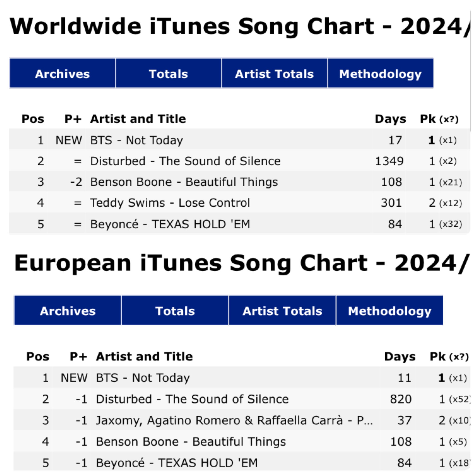
Task: Open Archives in the Worldwide chart
Action: (x=62, y=73)
